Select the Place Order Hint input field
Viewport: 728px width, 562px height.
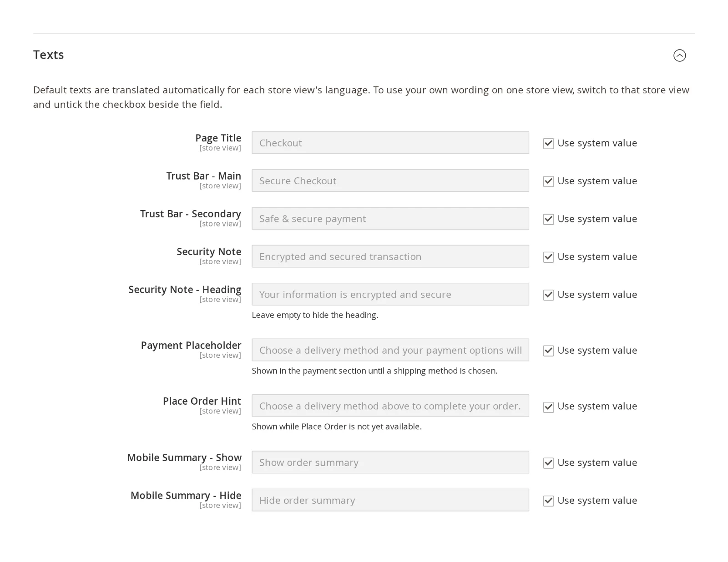coord(390,406)
